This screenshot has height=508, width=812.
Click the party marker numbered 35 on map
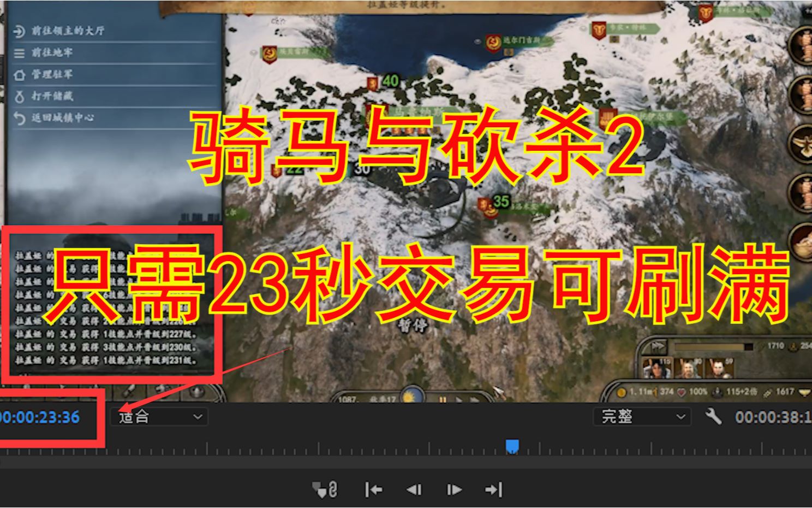[x=501, y=202]
